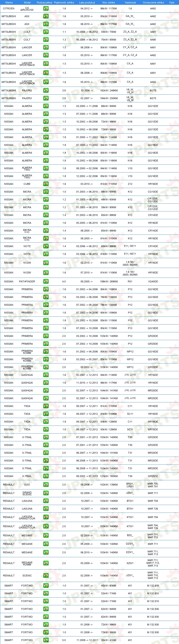Select the 4.0 engine capacity cell
Screen dimensions: 179x644
(64, 281)
